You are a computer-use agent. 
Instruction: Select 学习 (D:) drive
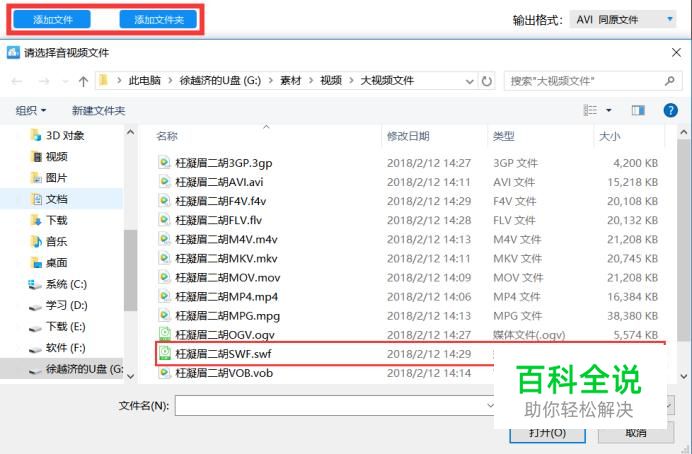58,305
